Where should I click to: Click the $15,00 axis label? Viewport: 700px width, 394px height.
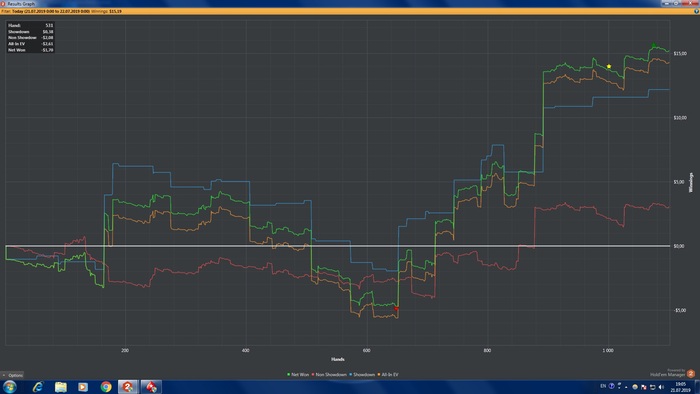tap(680, 54)
